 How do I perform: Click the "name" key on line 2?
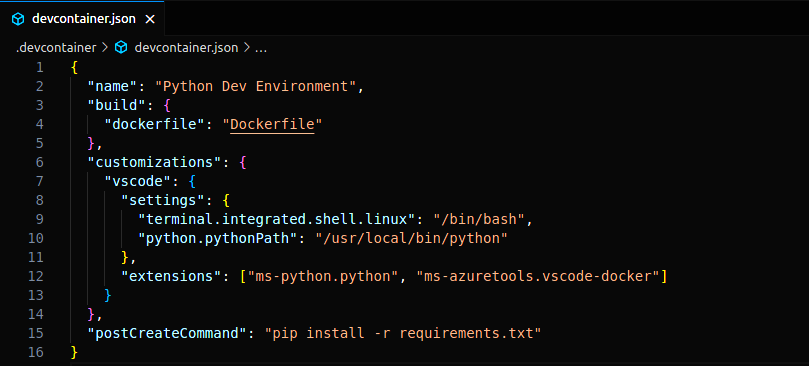click(x=112, y=86)
